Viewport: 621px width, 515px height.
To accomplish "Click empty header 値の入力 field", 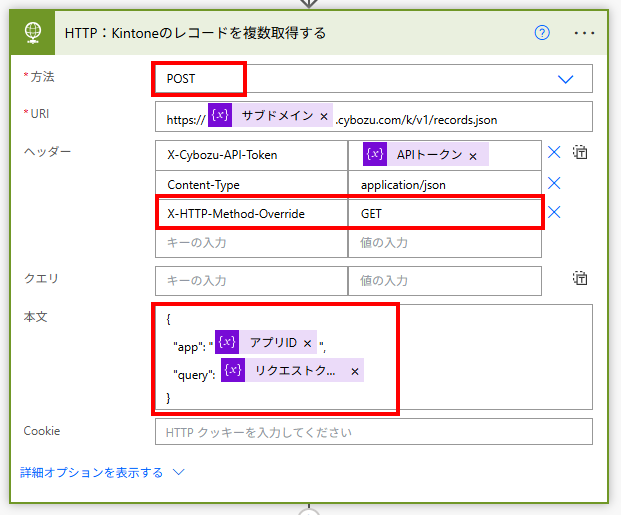I will (x=445, y=243).
